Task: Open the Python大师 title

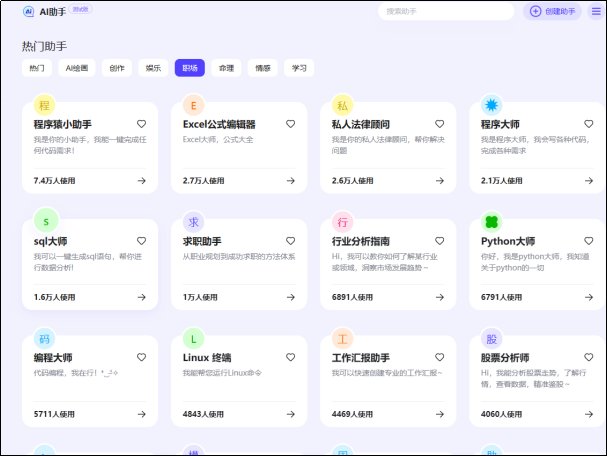Action: 508,241
